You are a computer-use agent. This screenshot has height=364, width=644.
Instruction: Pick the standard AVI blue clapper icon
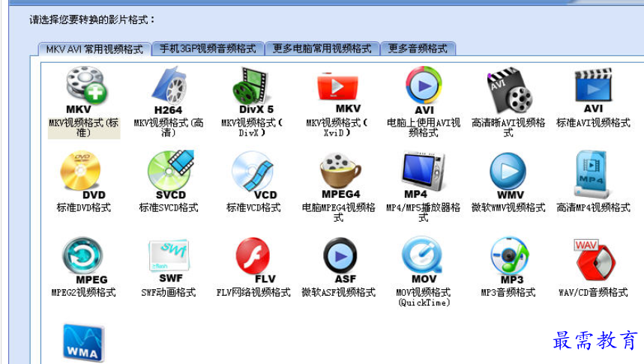(593, 91)
